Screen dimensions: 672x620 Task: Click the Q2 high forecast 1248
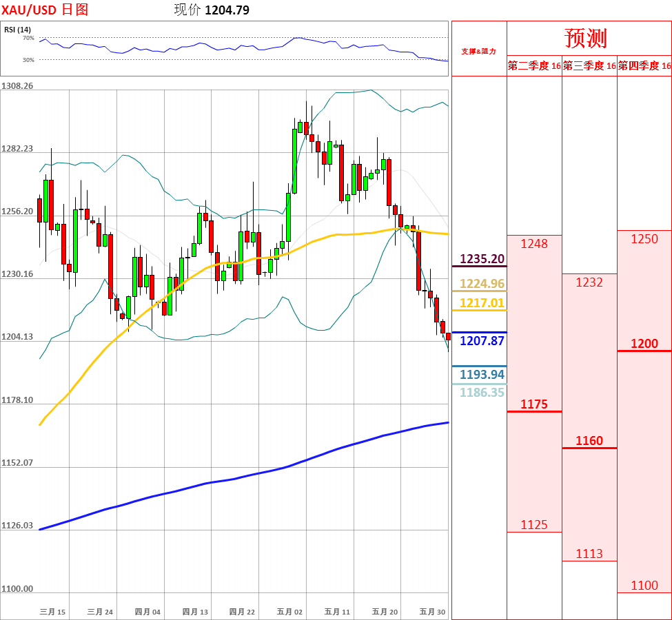pyautogui.click(x=534, y=244)
